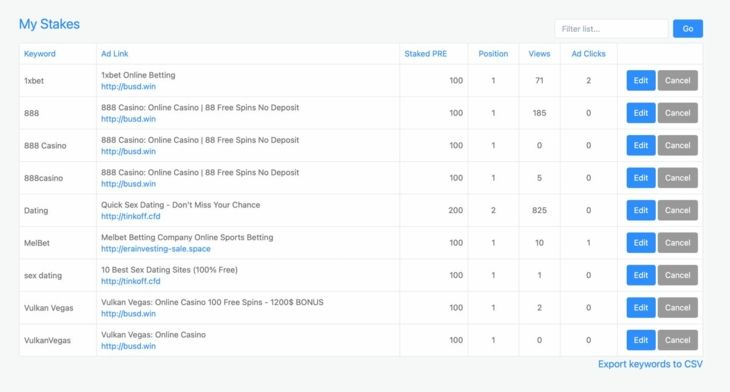This screenshot has height=392, width=730.
Task: Sort by Views column header
Action: 539,54
